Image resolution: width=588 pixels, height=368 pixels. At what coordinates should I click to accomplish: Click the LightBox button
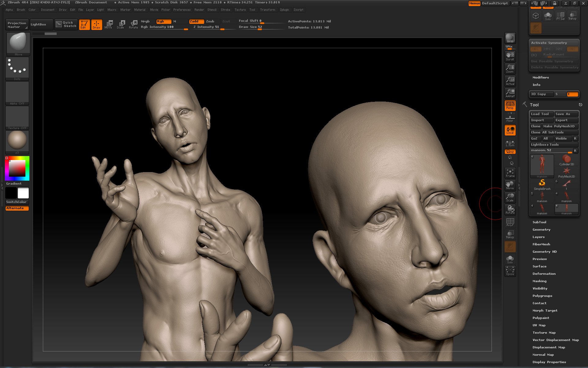click(x=41, y=25)
